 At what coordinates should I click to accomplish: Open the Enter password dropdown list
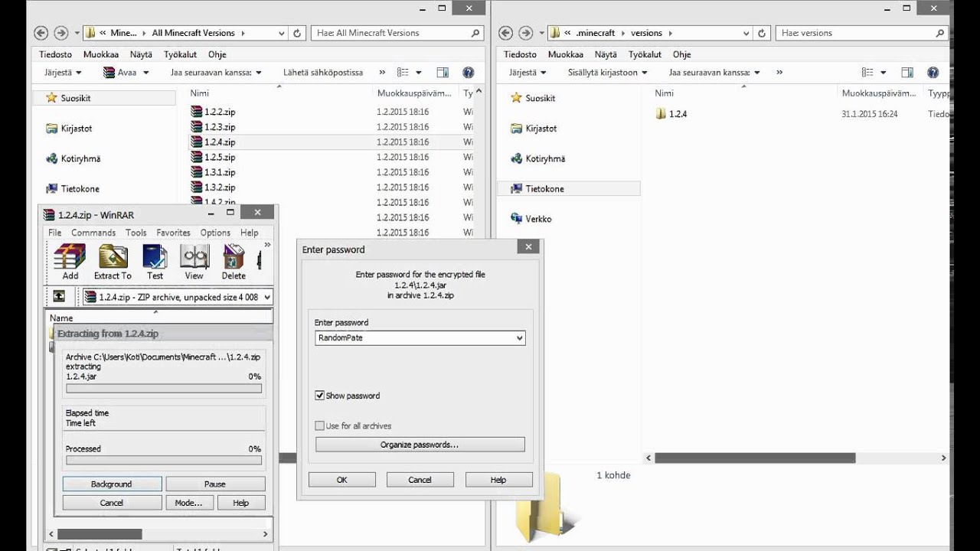tap(519, 337)
